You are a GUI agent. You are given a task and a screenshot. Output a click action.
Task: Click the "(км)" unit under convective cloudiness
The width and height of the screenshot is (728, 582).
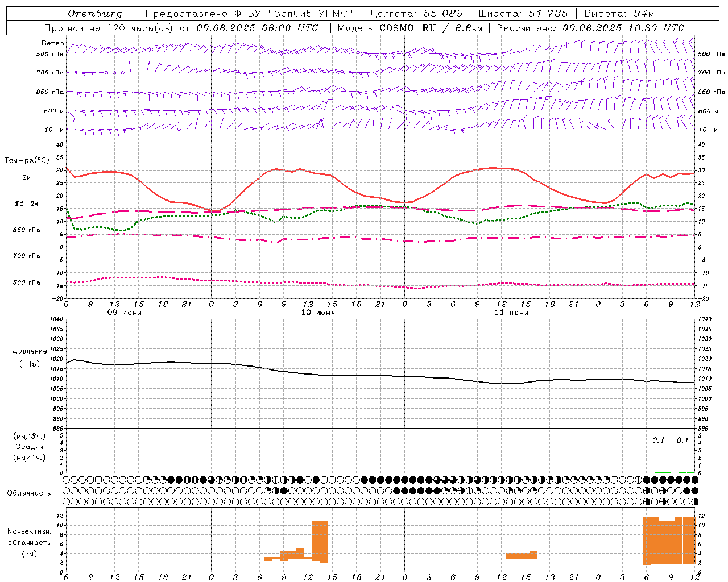30,554
